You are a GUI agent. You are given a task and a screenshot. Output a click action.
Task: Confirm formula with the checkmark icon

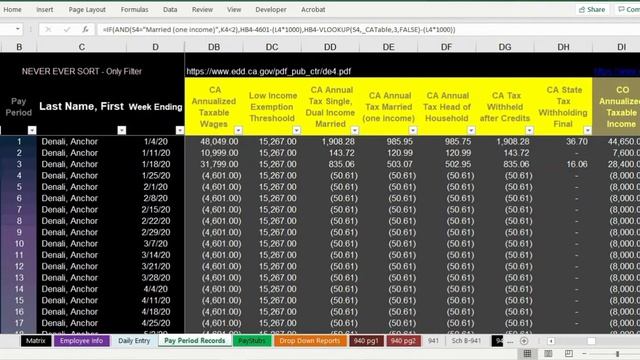point(67,29)
